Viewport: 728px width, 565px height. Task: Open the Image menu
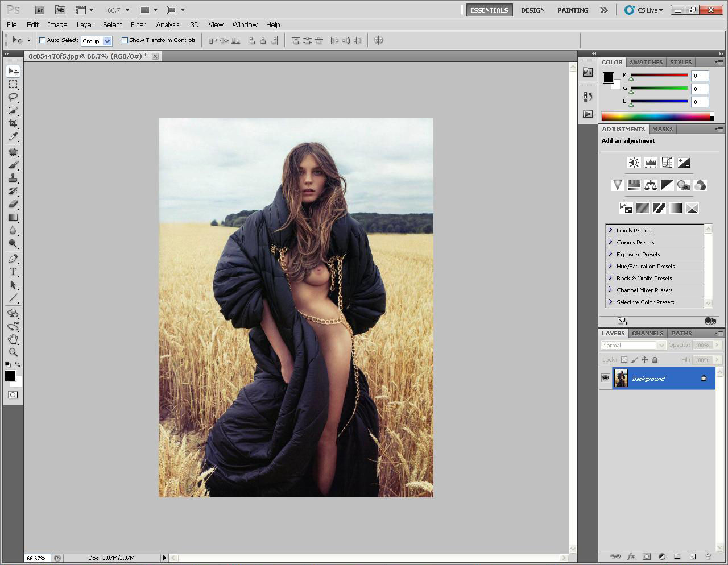(57, 24)
